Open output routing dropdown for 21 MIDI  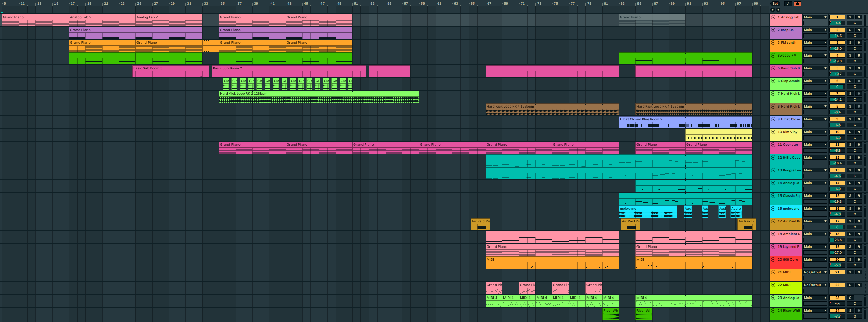(x=815, y=272)
